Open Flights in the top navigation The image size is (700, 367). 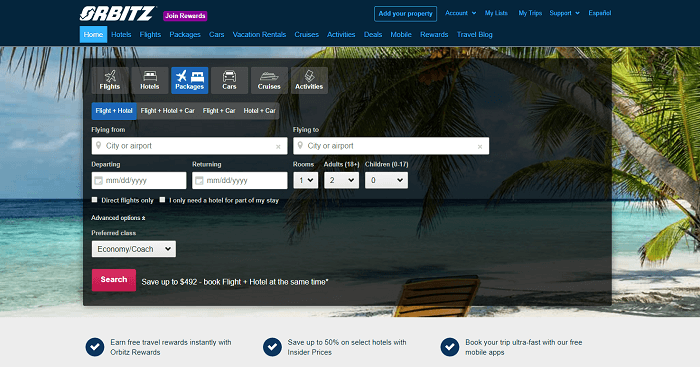pos(150,34)
